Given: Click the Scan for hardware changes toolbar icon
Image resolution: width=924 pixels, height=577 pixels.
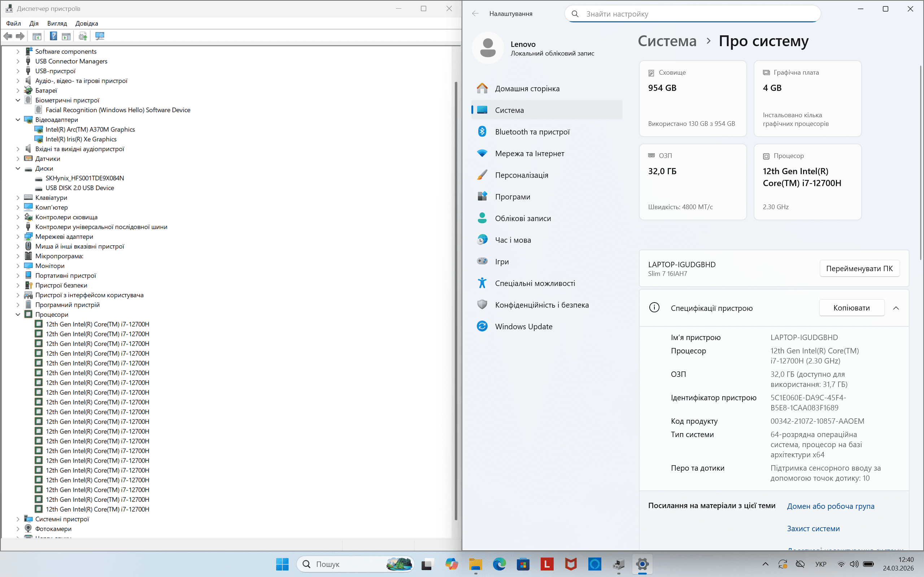Looking at the screenshot, I should pyautogui.click(x=100, y=36).
